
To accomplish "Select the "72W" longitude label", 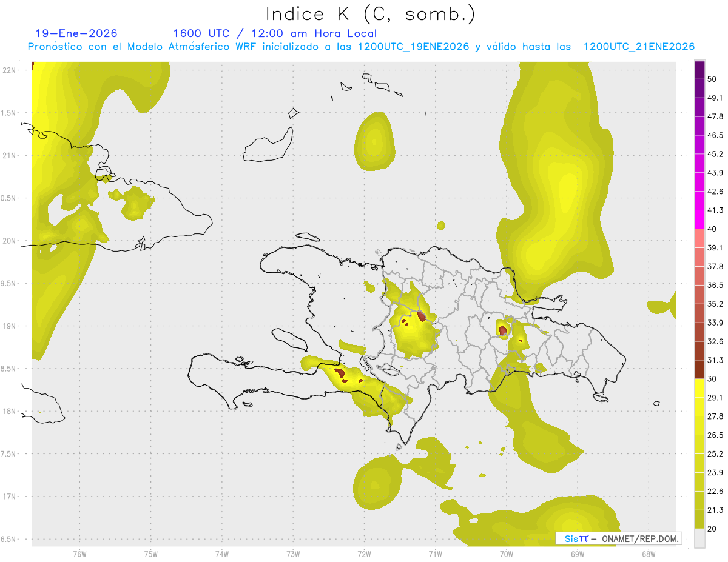I will coord(364,554).
